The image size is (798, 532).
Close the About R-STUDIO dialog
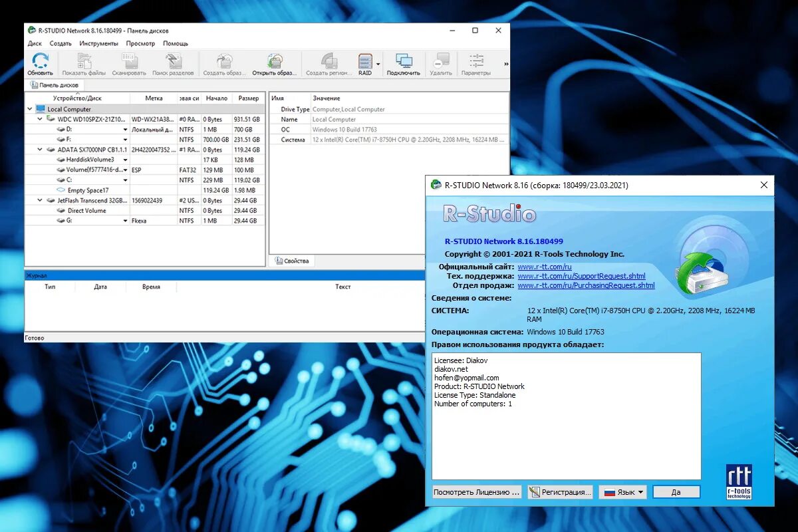click(x=764, y=186)
